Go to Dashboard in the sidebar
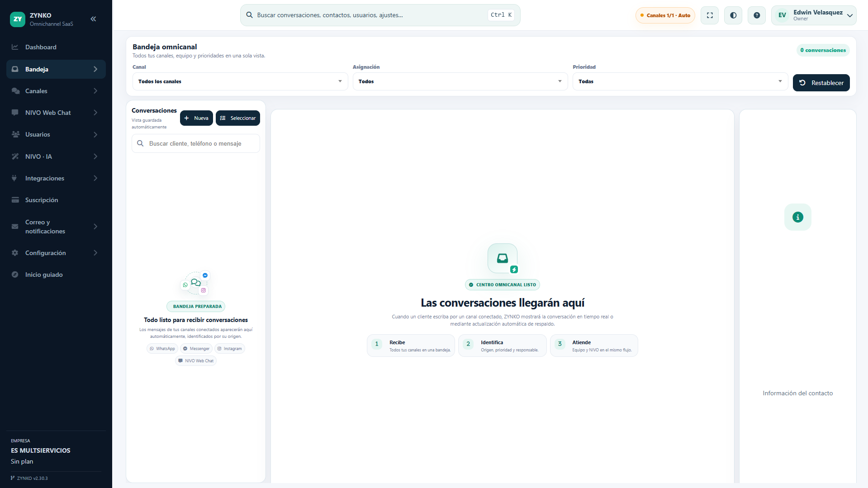868x488 pixels. click(x=56, y=47)
